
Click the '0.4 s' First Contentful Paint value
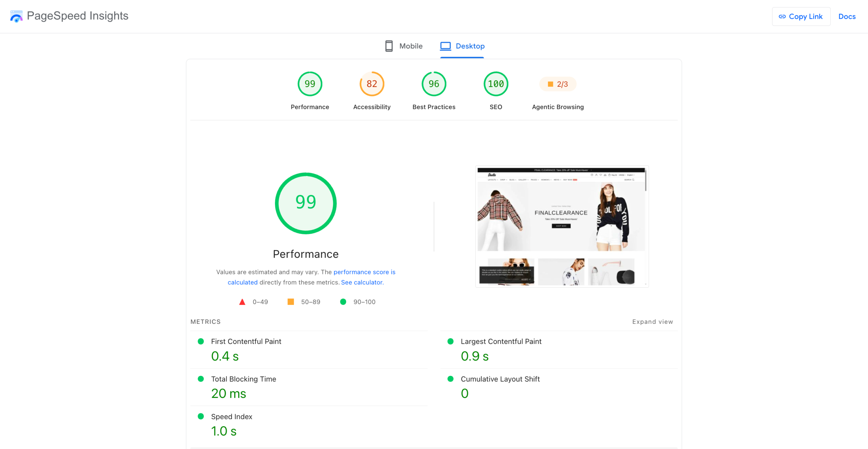(x=225, y=356)
